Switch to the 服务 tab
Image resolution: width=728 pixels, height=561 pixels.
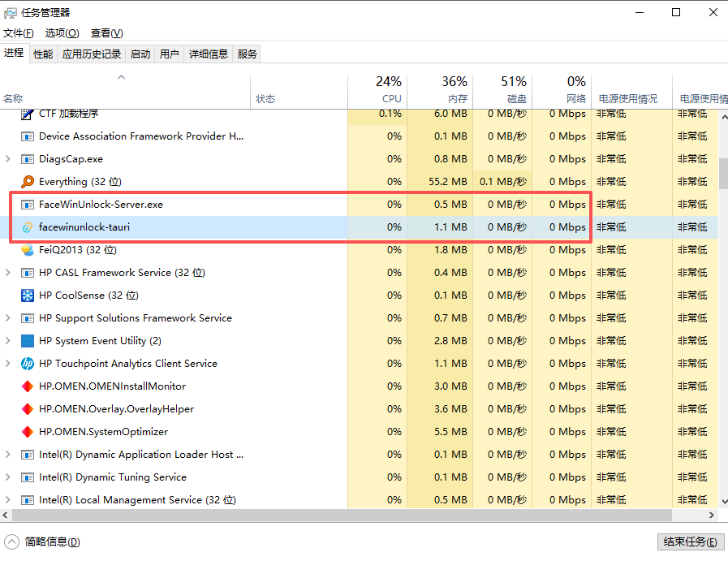[247, 54]
